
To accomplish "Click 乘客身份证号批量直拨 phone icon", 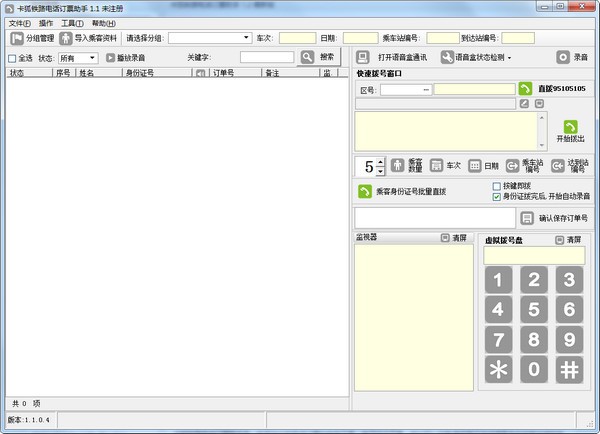I will click(x=365, y=191).
